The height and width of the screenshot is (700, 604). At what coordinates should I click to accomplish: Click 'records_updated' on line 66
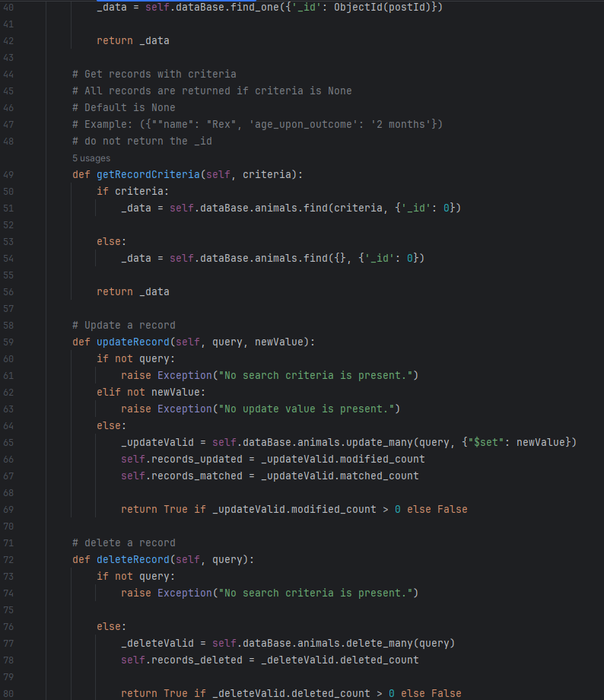pos(197,459)
